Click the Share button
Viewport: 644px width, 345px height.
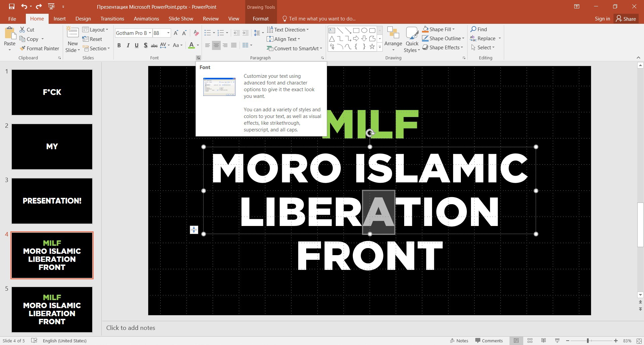coord(626,19)
